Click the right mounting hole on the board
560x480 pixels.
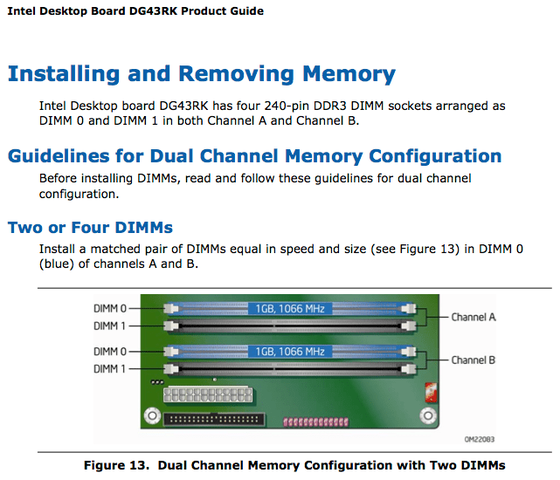point(428,415)
